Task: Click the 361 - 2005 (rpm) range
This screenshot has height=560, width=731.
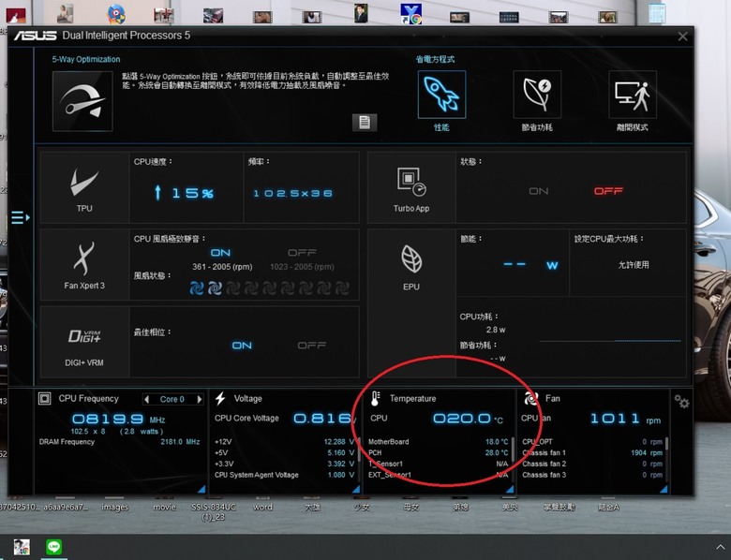Action: click(222, 267)
